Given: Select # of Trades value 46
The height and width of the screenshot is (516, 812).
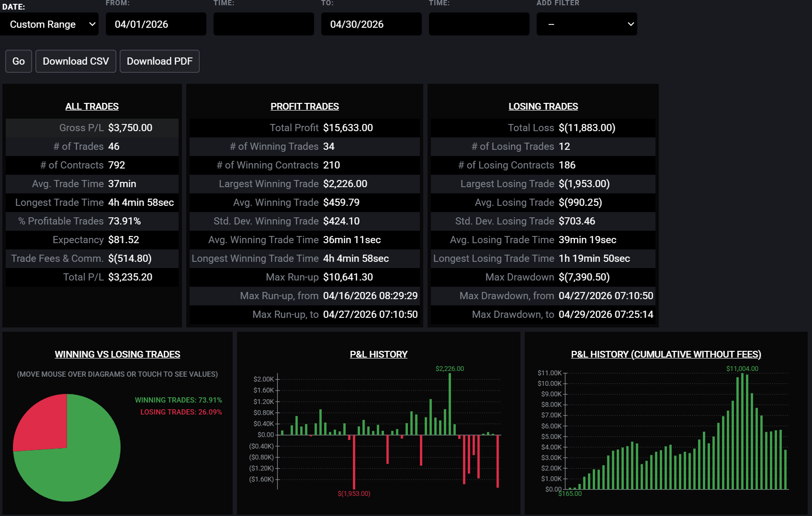Looking at the screenshot, I should [x=114, y=146].
